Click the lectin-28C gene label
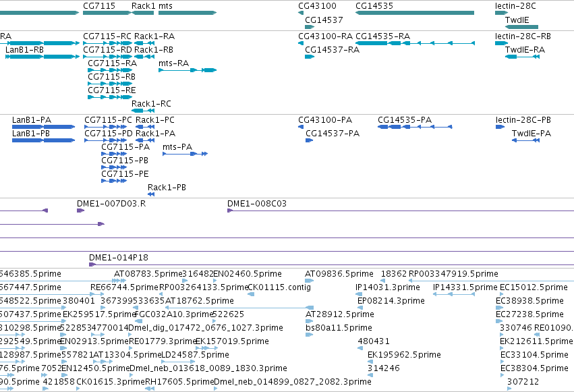This screenshot has height=392, width=574. click(515, 6)
